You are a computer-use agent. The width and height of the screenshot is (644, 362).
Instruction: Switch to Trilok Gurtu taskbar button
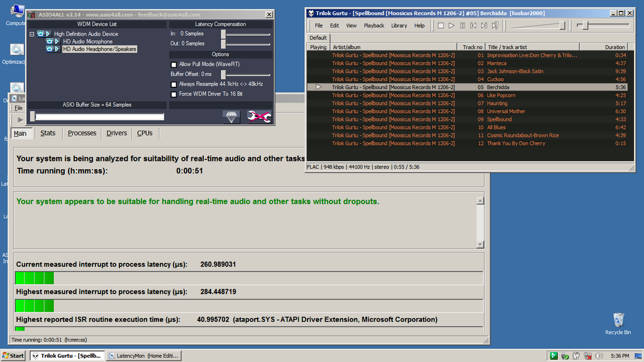click(66, 356)
